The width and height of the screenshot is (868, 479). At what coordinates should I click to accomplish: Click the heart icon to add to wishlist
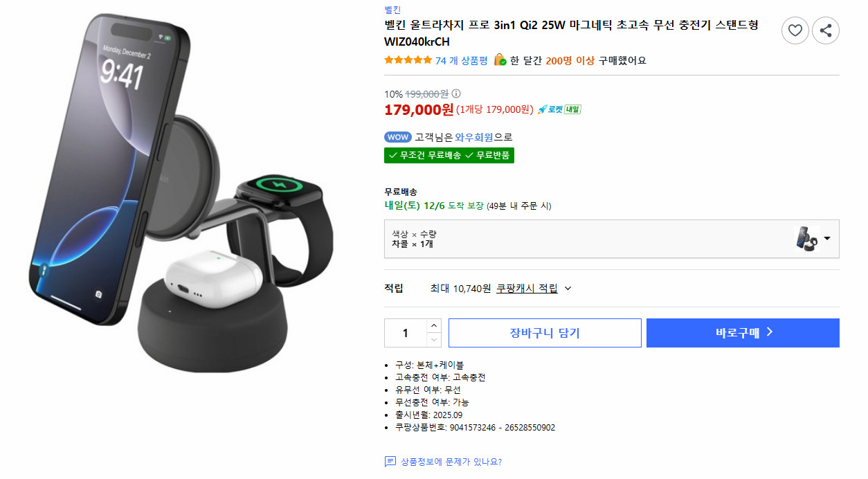click(795, 30)
